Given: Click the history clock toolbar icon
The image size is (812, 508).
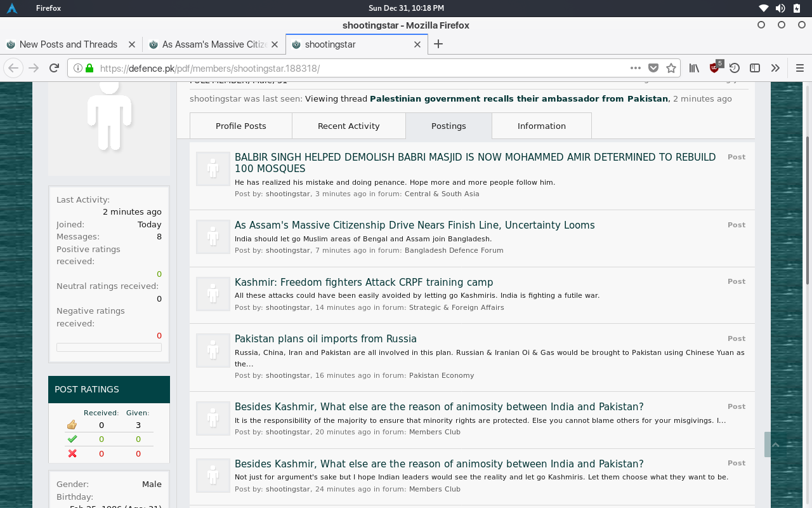Looking at the screenshot, I should (735, 68).
